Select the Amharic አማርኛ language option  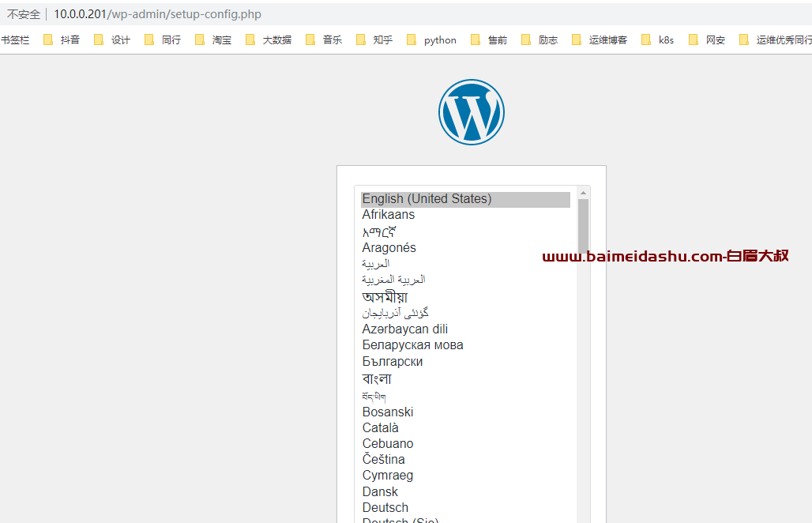465,231
